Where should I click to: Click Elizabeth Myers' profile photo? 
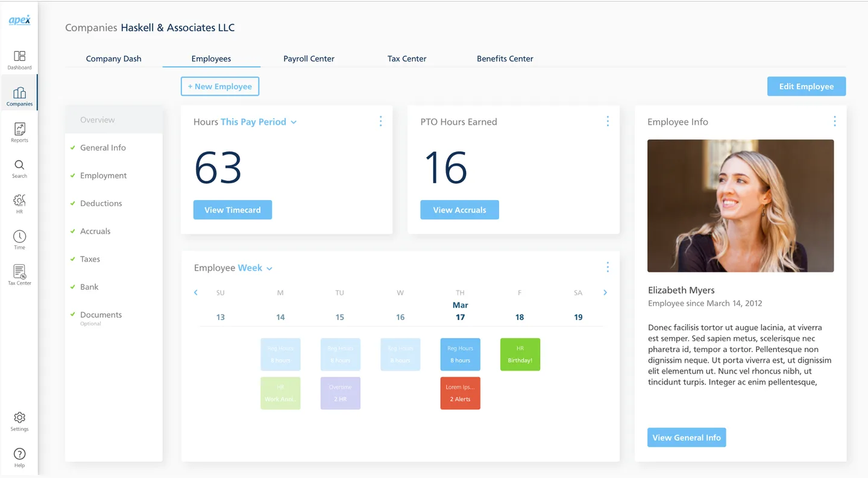click(740, 206)
